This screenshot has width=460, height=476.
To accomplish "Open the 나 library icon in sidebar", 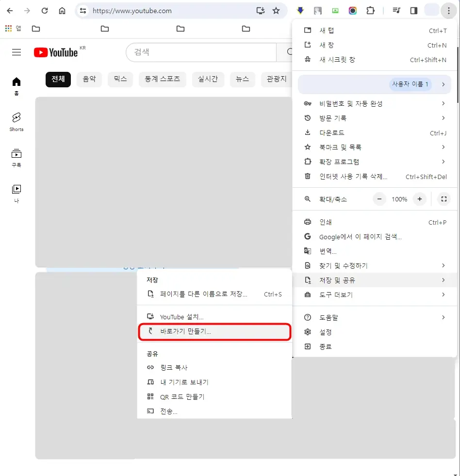I will point(16,191).
